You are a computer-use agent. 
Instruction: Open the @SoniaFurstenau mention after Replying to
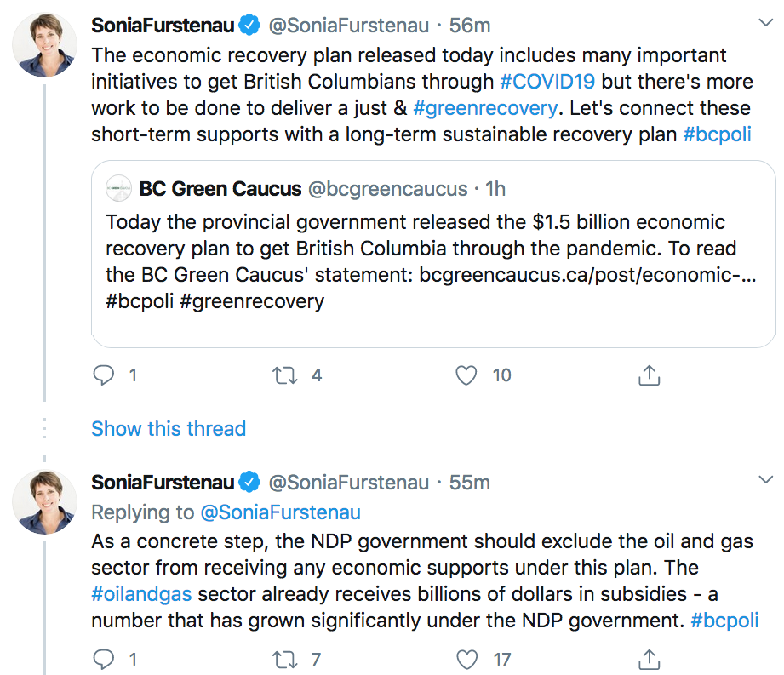[281, 512]
